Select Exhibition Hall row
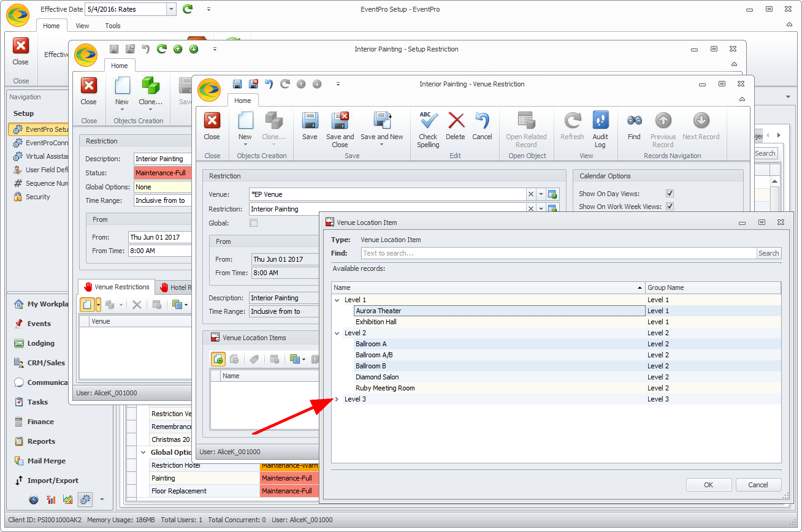The width and height of the screenshot is (802, 532). [556, 322]
